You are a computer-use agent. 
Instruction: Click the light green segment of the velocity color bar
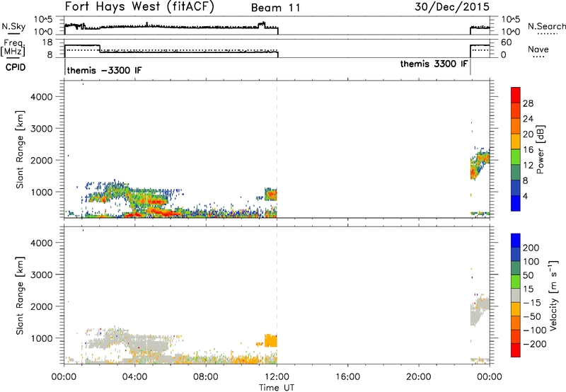tap(516, 282)
